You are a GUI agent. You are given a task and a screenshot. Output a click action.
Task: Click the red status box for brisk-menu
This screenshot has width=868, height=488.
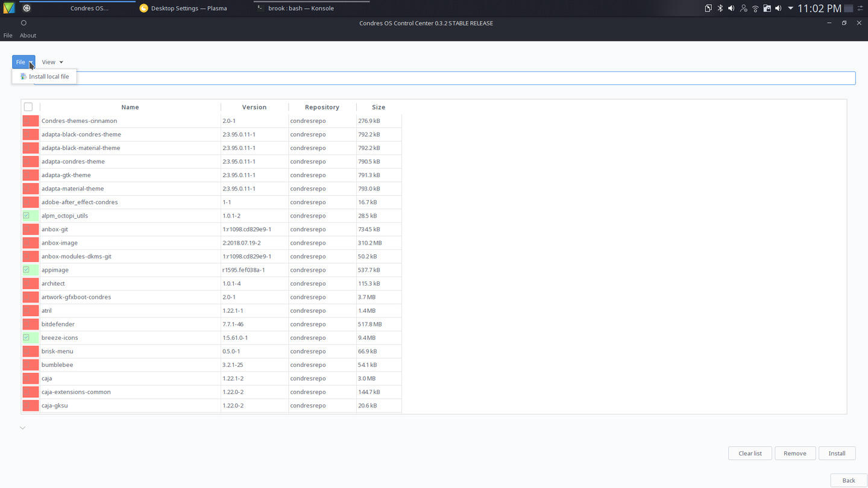[x=31, y=351]
